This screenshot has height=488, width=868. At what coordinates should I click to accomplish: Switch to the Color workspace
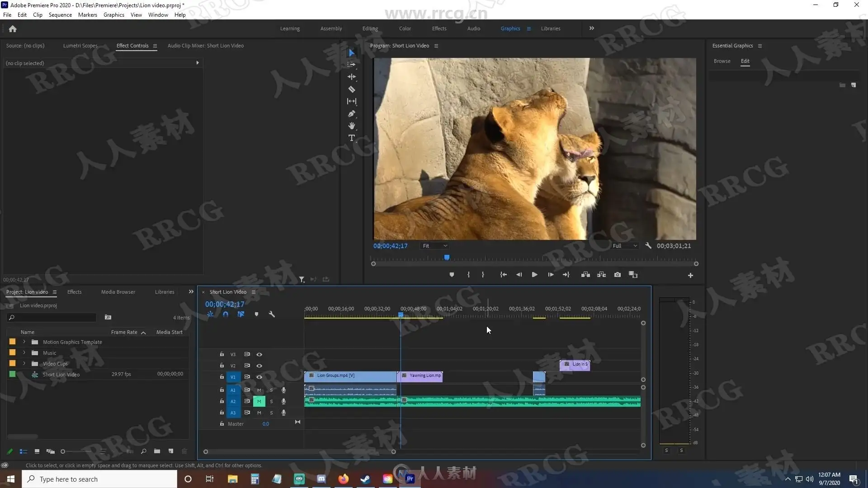click(405, 28)
